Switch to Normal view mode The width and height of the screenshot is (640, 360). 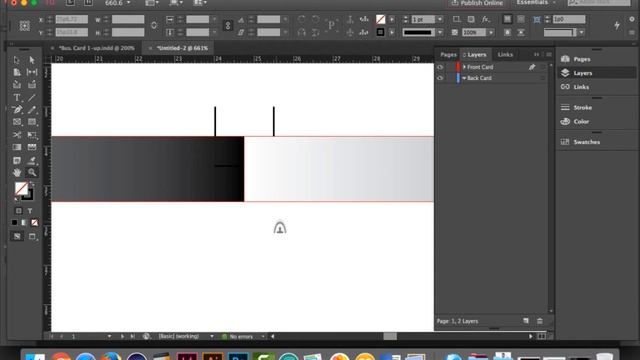point(17,236)
